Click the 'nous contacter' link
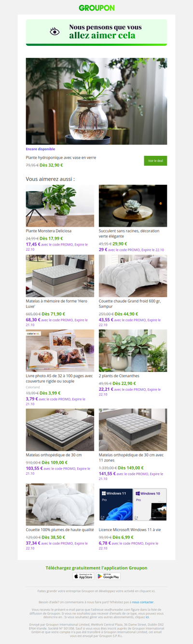193x644 pixels. pyautogui.click(x=143, y=602)
